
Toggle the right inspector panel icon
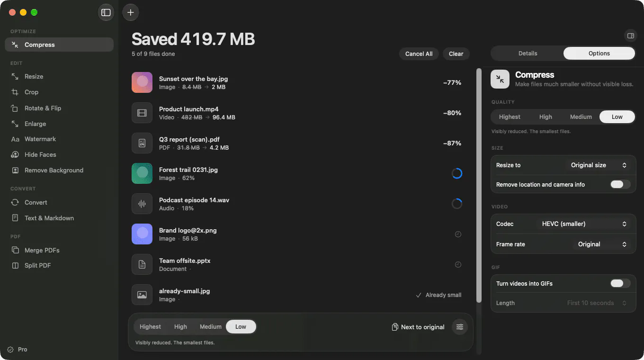(x=630, y=36)
